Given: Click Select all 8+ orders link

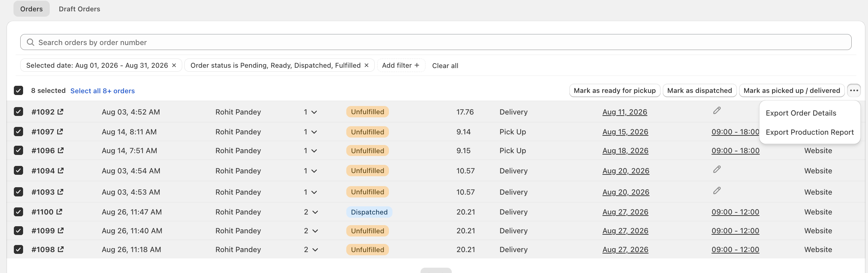Looking at the screenshot, I should tap(103, 91).
